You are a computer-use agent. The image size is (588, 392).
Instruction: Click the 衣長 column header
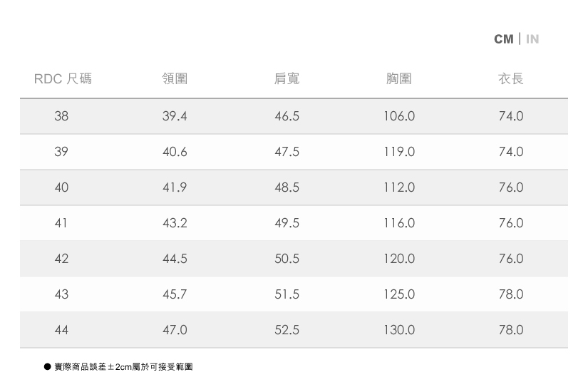[x=510, y=78]
